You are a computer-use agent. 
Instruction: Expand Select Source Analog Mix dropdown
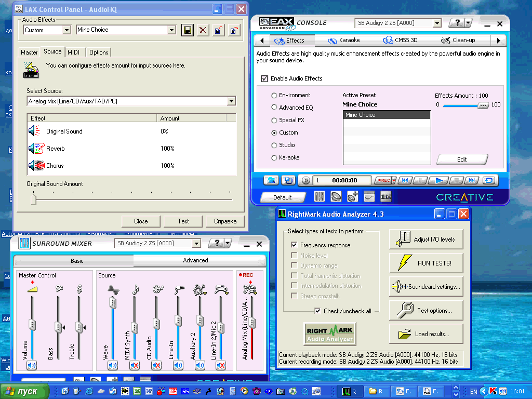pos(231,101)
